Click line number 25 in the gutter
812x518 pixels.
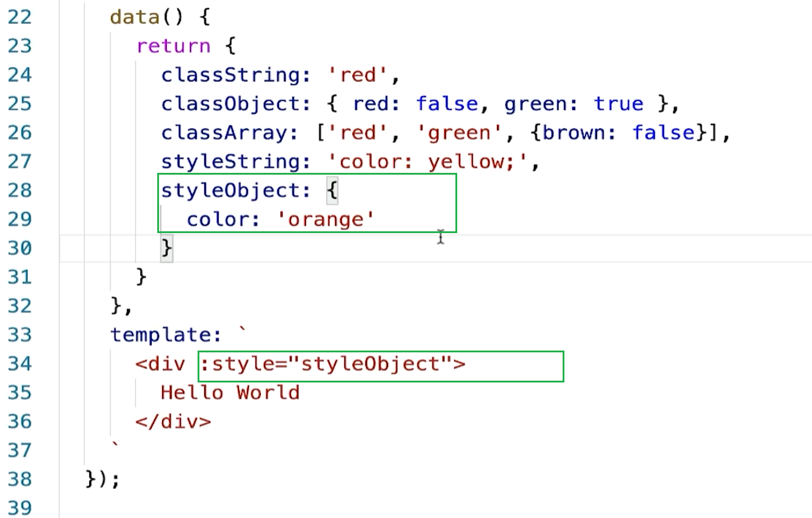19,104
